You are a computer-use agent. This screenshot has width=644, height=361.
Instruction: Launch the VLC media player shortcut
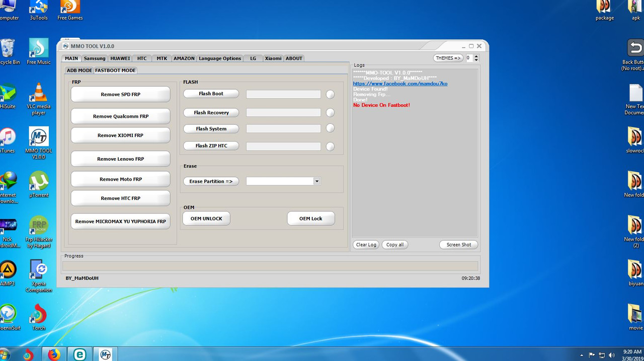(39, 99)
